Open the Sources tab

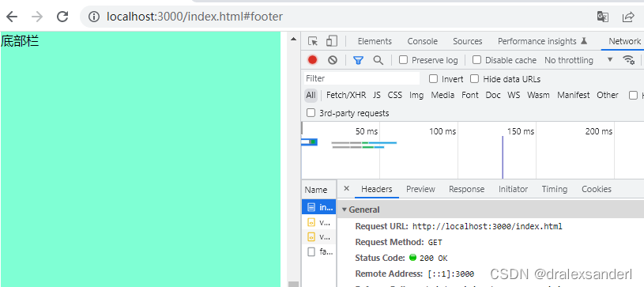pyautogui.click(x=467, y=41)
